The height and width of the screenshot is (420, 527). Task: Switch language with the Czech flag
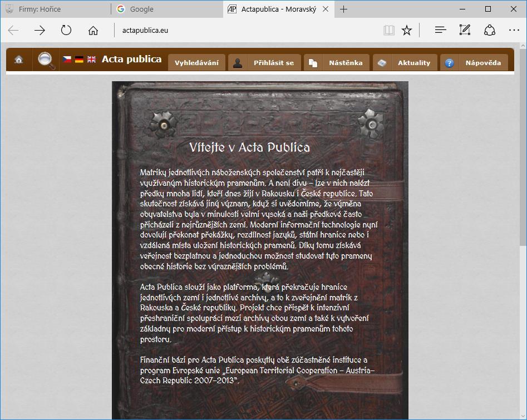(67, 60)
